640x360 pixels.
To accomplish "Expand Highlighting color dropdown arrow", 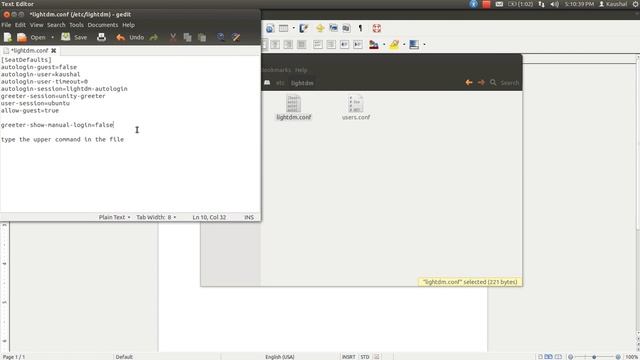I will 404,44.
